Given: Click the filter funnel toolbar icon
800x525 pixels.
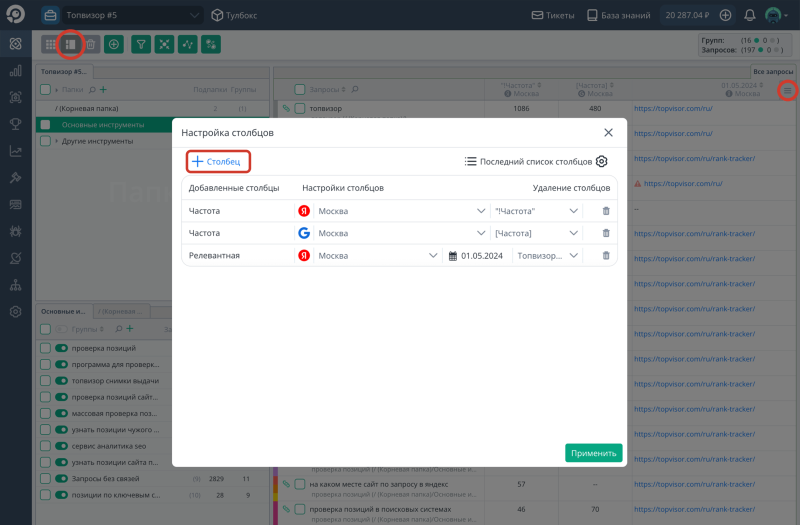Looking at the screenshot, I should [141, 44].
